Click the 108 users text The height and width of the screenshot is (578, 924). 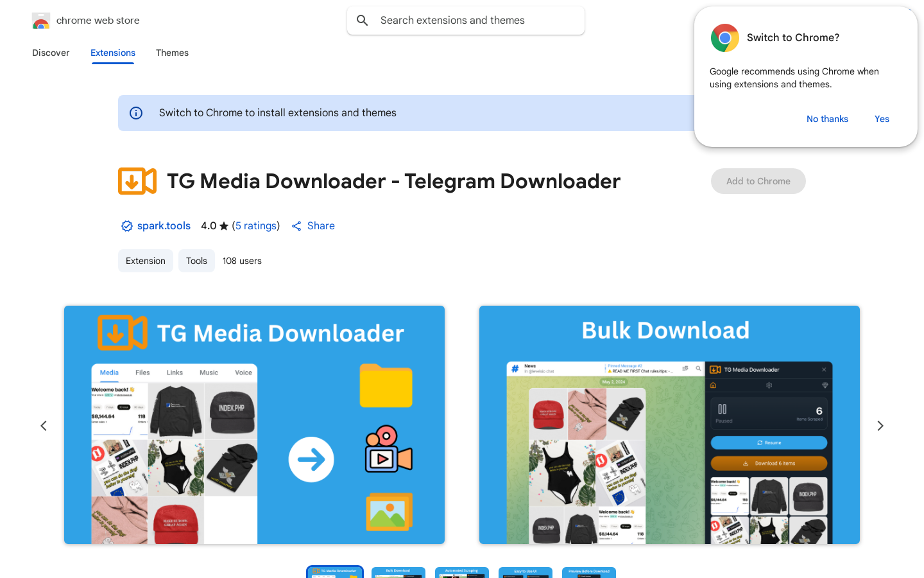242,261
